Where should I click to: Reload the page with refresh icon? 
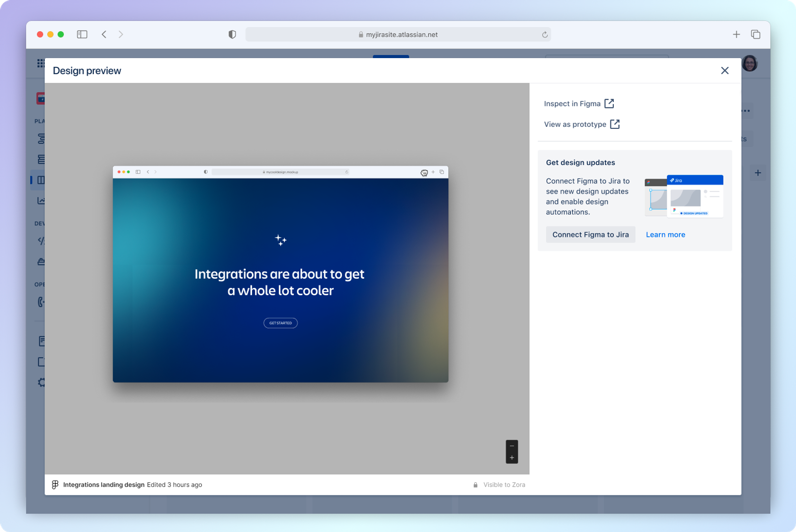pyautogui.click(x=545, y=35)
